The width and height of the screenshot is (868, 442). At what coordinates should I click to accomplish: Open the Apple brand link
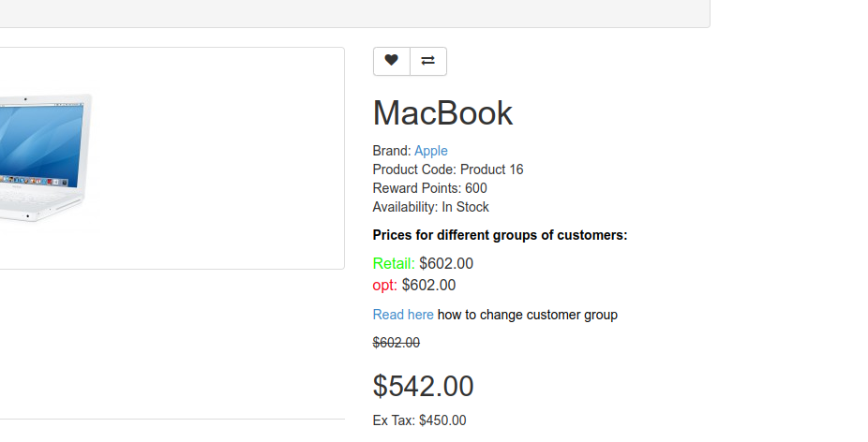point(430,151)
